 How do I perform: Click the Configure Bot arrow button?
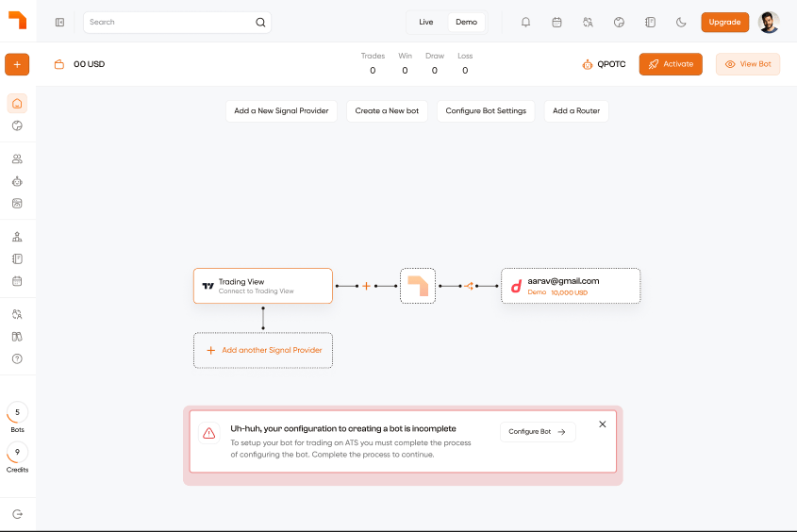(538, 432)
